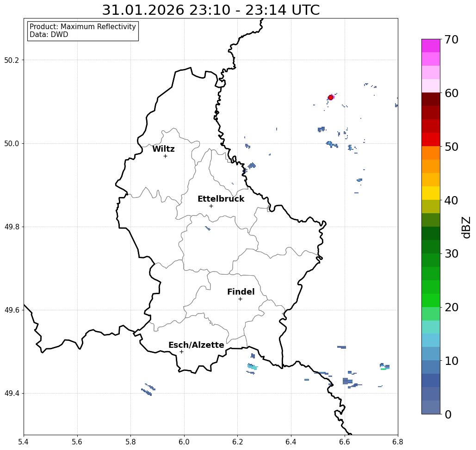
Task: Click the cross marker below Wiltz
Action: (x=165, y=156)
